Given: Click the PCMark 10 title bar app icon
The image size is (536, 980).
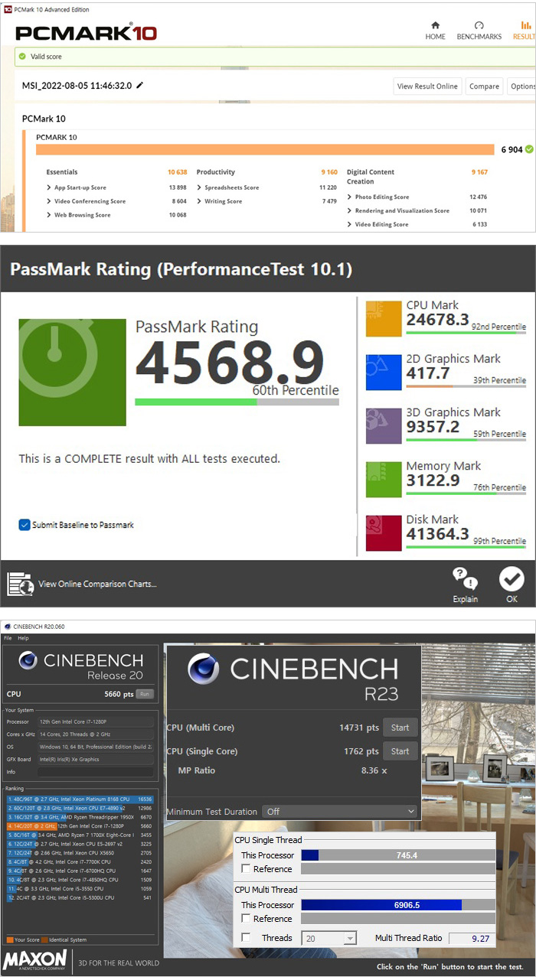Looking at the screenshot, I should click(x=8, y=9).
